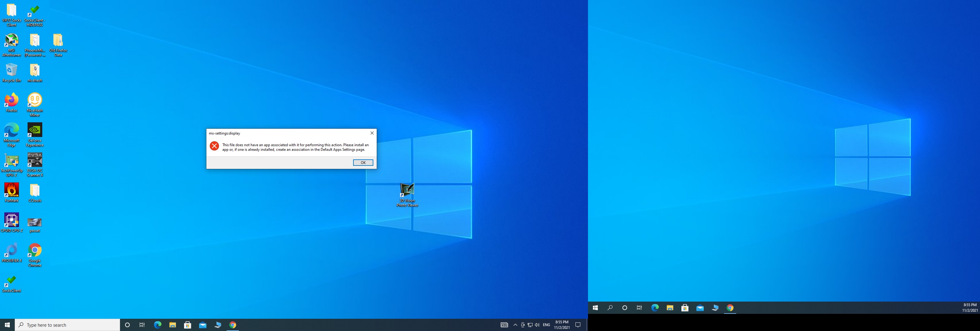Open MSI Afterburner desktop shortcut
This screenshot has width=980, height=331.
11,40
